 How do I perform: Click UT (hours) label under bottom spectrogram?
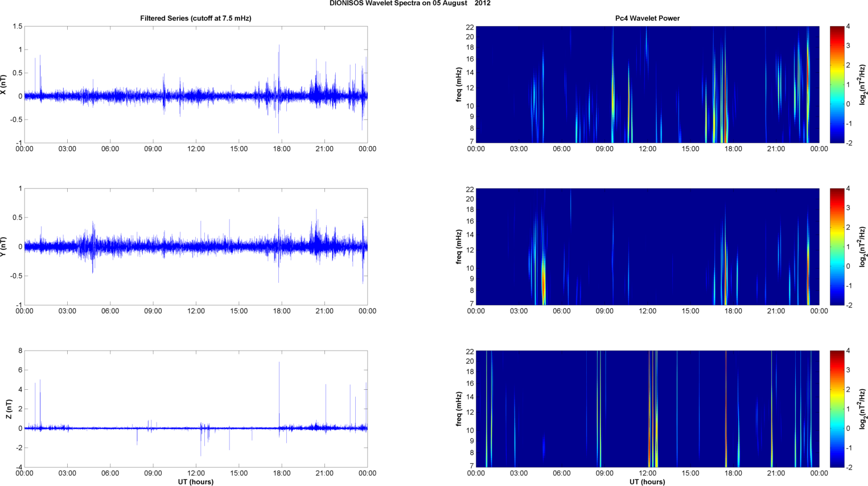647,482
